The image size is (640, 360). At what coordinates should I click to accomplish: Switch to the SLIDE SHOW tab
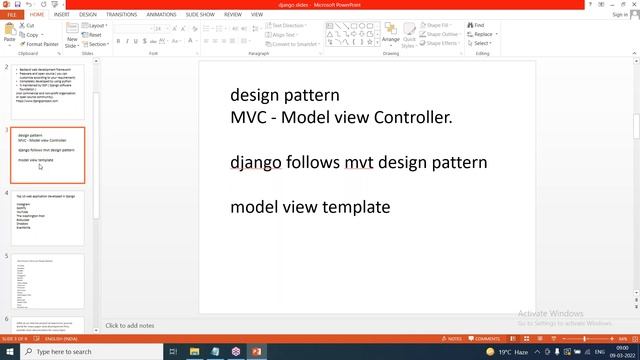(x=200, y=15)
